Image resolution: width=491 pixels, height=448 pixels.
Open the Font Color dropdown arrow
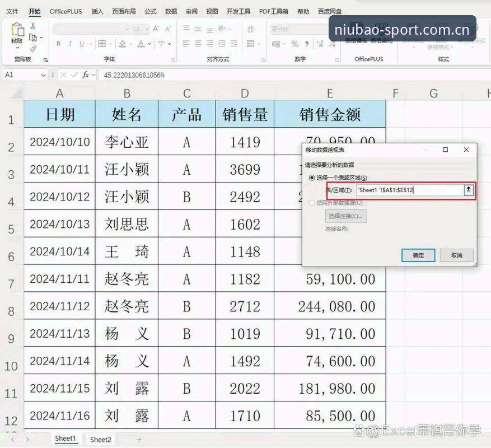point(149,44)
